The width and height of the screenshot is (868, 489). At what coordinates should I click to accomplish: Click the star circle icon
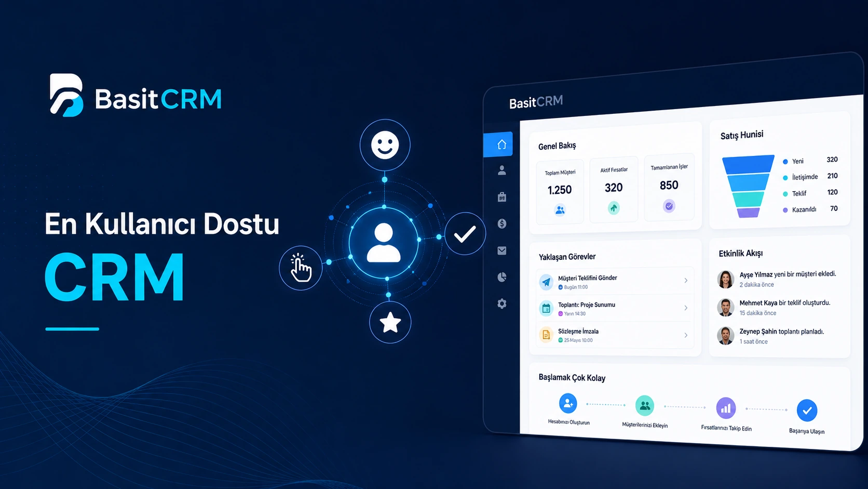390,322
